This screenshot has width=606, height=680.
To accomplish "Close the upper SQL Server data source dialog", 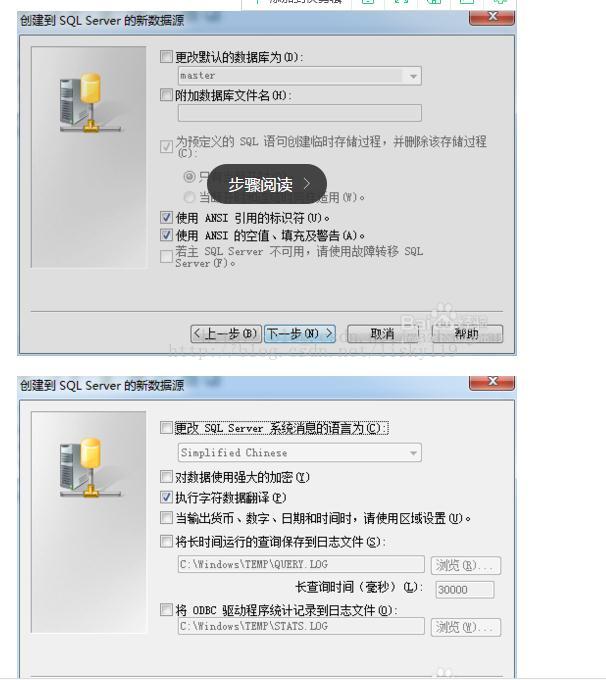I will pos(492,17).
